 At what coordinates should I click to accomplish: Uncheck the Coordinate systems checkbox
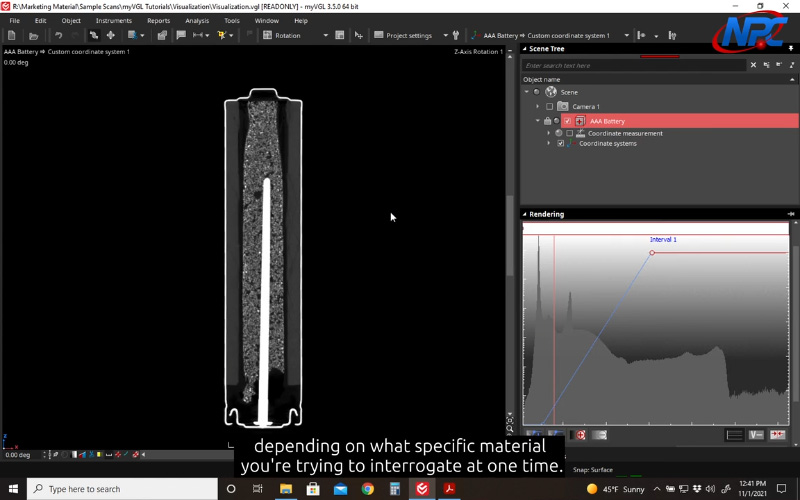pyautogui.click(x=561, y=143)
